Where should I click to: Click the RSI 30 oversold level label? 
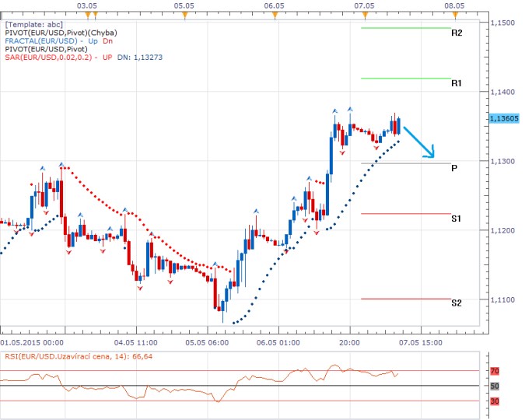pos(495,401)
